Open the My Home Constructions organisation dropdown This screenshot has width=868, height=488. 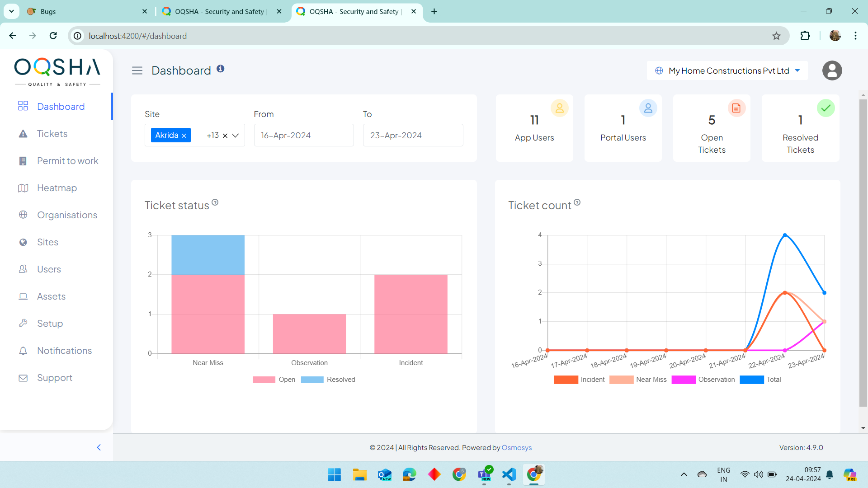pos(728,70)
